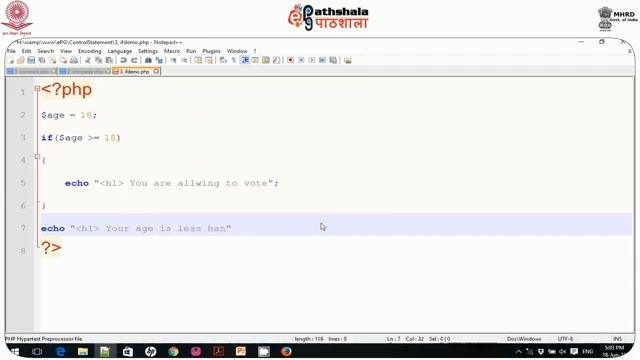Open the Run menu

click(x=191, y=51)
